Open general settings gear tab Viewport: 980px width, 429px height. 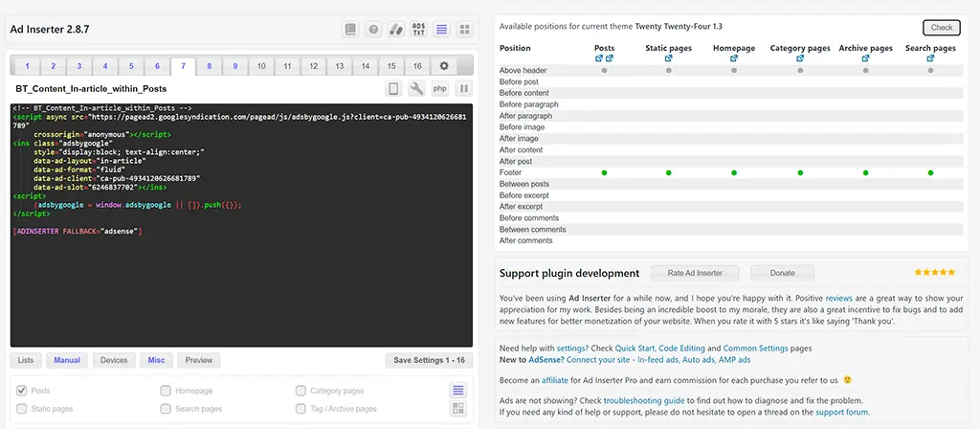443,66
